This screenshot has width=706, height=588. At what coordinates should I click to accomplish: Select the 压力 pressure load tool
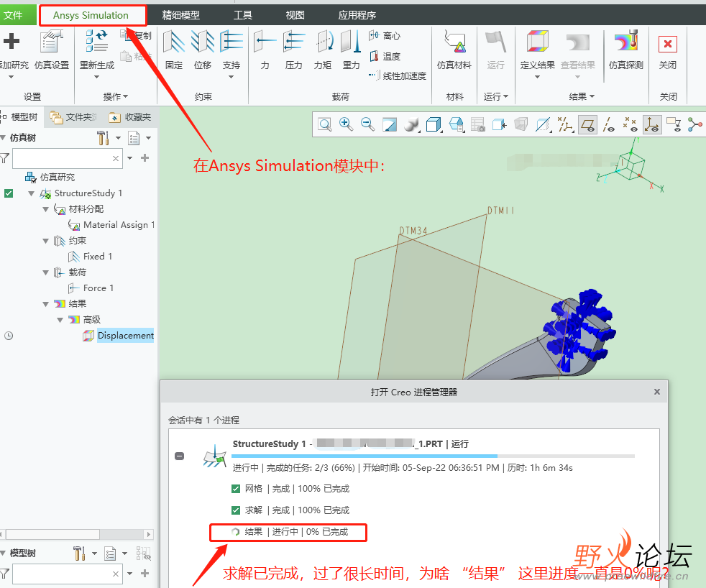click(293, 49)
